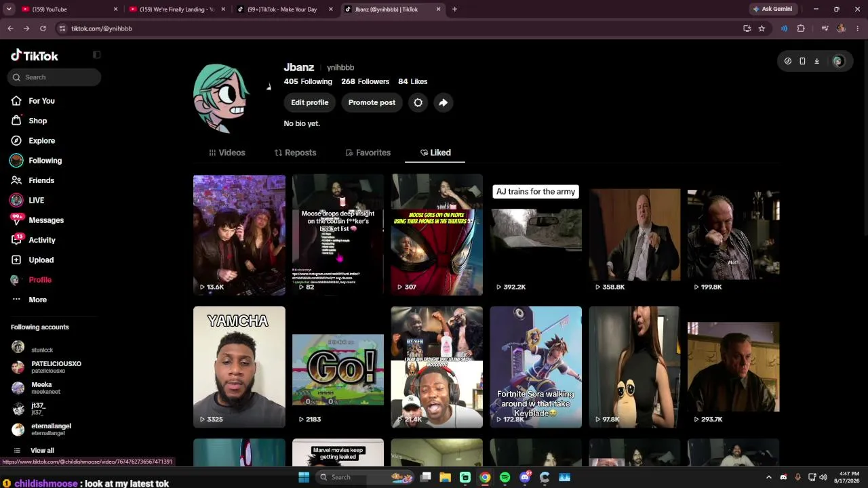Image resolution: width=868 pixels, height=488 pixels.
Task: Open Messages in the sidebar
Action: click(46, 220)
